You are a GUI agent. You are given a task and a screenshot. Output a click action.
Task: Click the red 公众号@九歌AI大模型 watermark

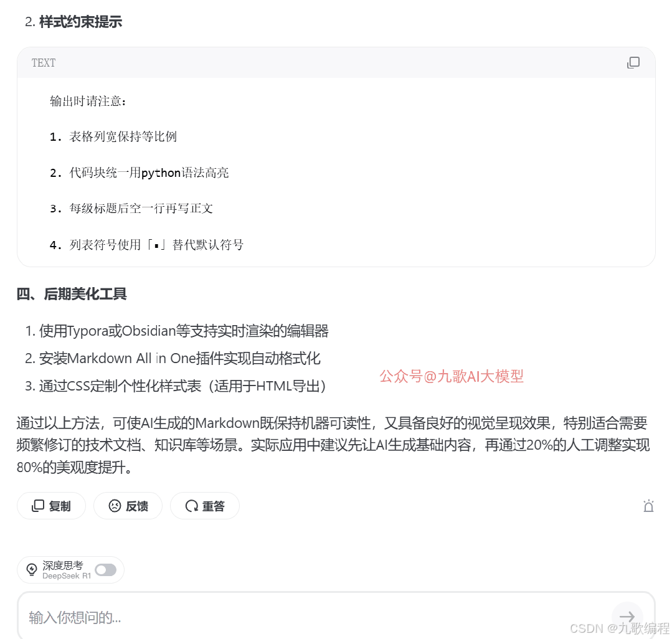(x=452, y=376)
